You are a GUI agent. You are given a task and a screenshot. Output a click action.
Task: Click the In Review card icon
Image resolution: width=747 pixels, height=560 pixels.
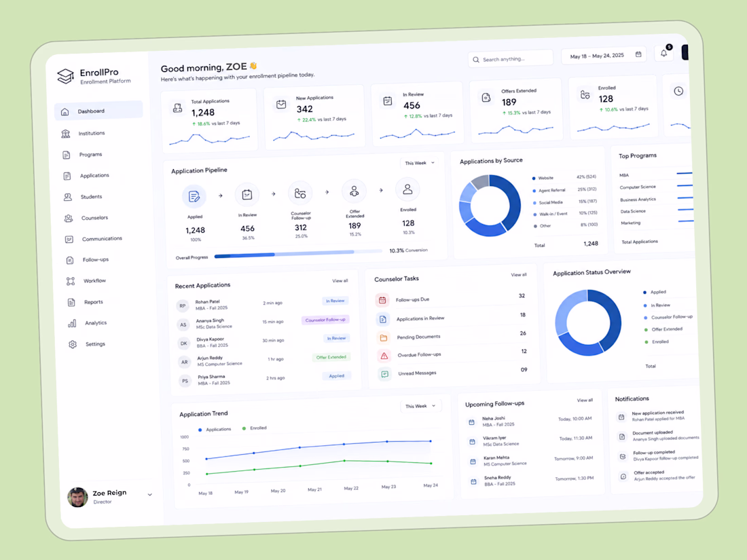(387, 100)
